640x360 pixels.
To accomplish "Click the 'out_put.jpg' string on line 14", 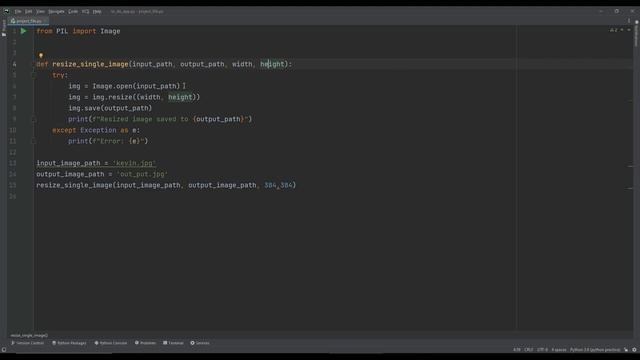I will [142, 174].
